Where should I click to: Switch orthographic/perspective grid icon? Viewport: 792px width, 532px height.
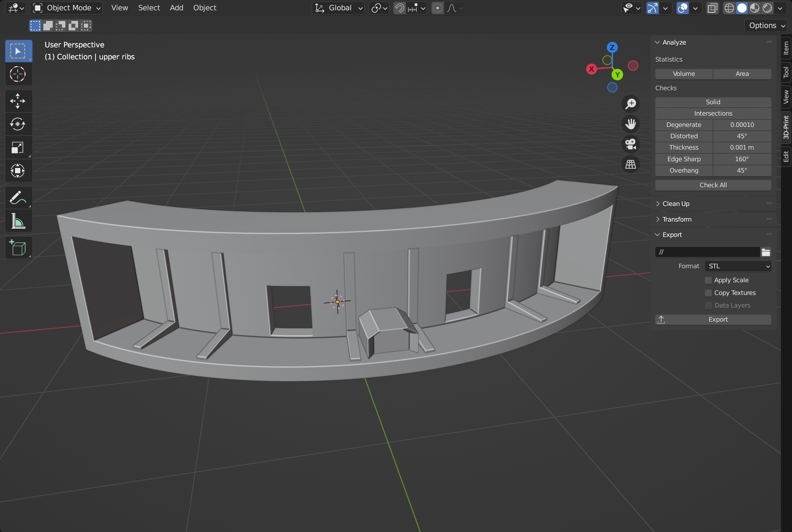point(631,165)
